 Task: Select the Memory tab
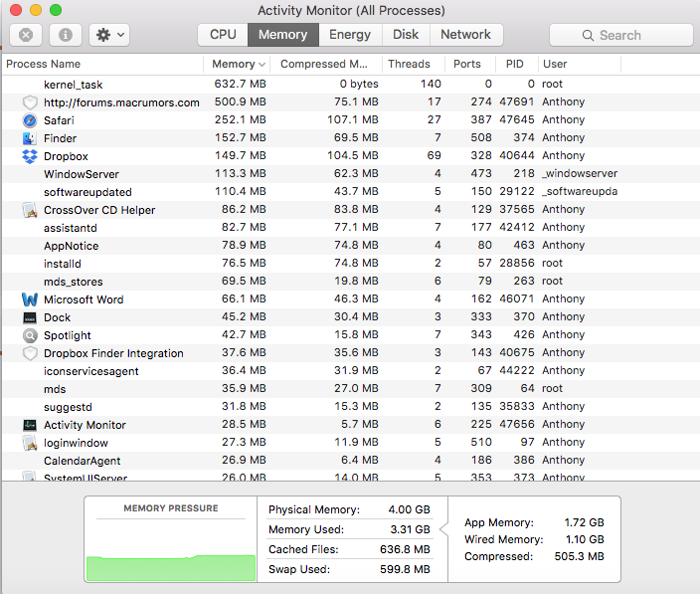(x=283, y=35)
